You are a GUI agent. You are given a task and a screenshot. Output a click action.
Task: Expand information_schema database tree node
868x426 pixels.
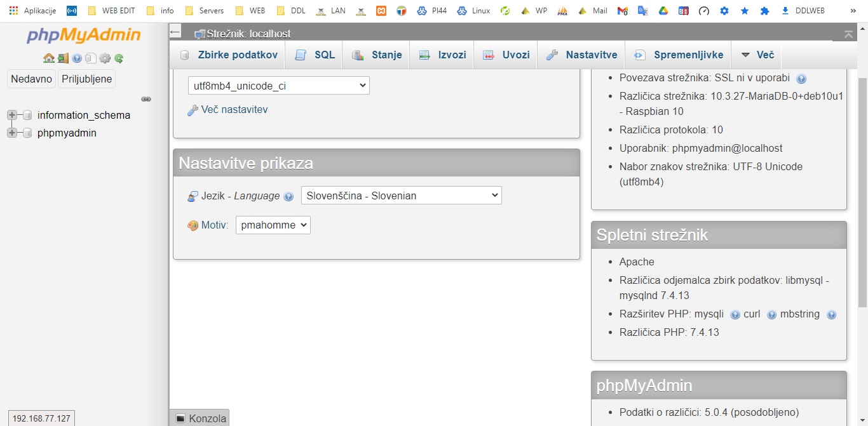pos(11,116)
